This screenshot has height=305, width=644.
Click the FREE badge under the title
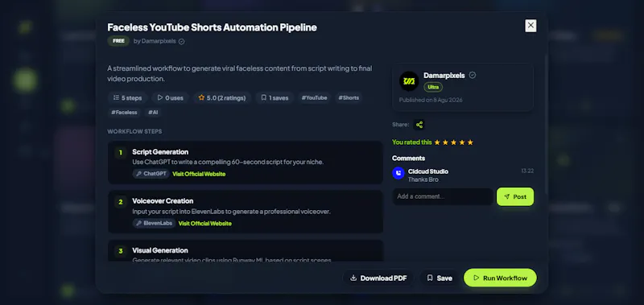(x=118, y=41)
